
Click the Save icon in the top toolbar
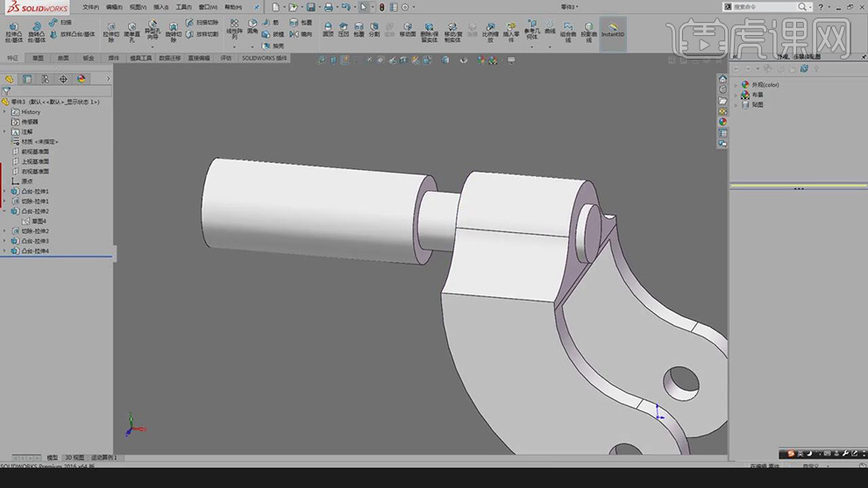coord(310,7)
